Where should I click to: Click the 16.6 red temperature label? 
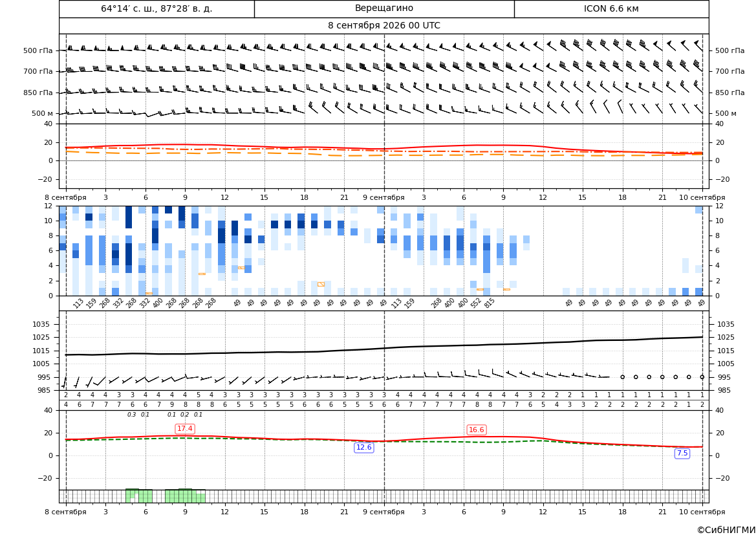(x=477, y=430)
